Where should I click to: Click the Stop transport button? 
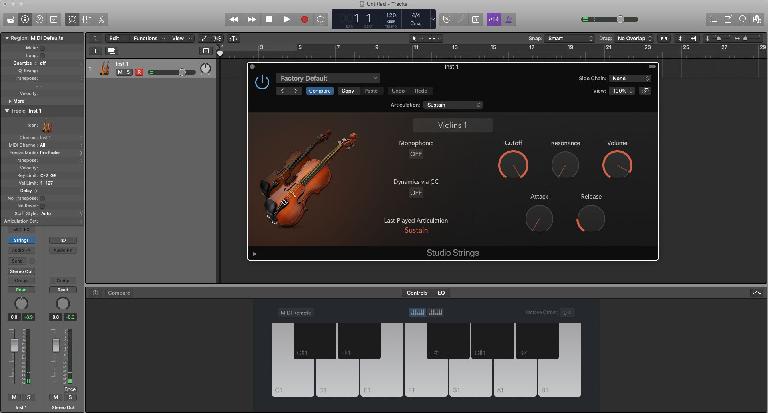point(269,20)
